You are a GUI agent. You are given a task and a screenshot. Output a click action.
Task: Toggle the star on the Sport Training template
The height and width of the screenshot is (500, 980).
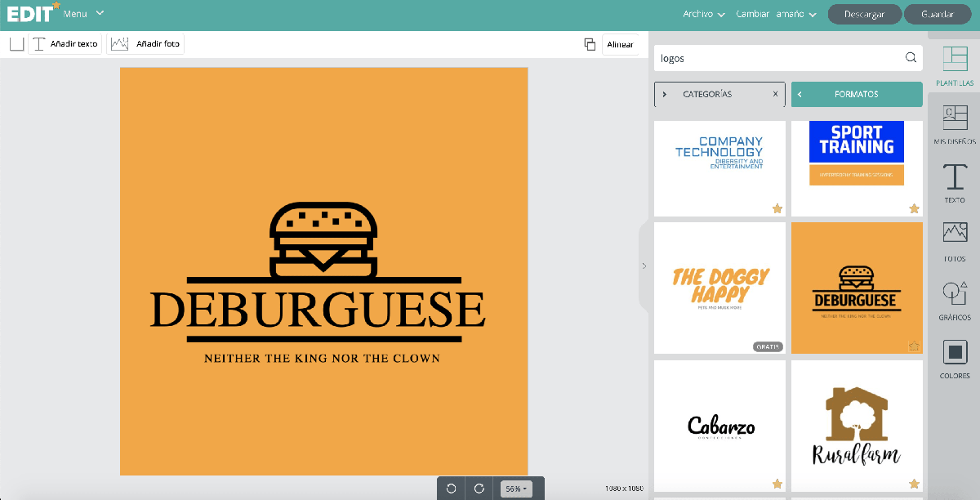point(915,209)
